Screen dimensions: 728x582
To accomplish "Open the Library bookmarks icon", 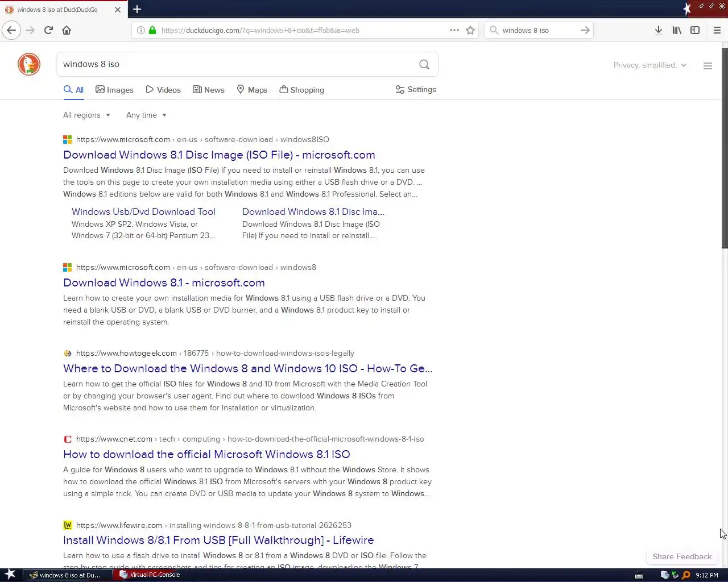I will coord(677,30).
